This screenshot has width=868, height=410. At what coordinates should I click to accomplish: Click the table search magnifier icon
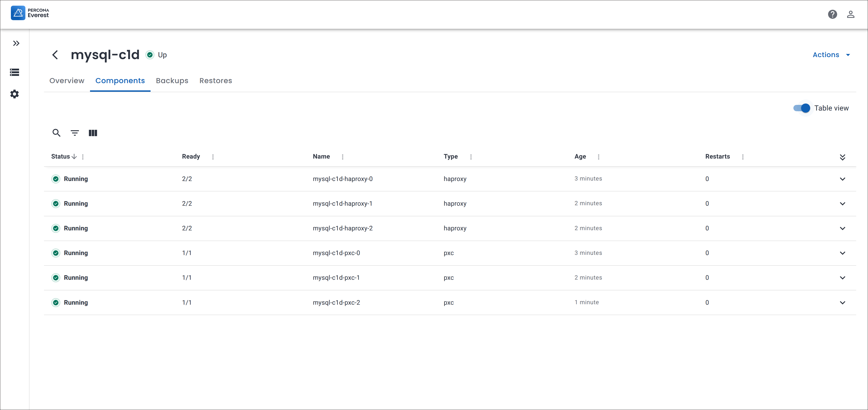click(x=56, y=133)
